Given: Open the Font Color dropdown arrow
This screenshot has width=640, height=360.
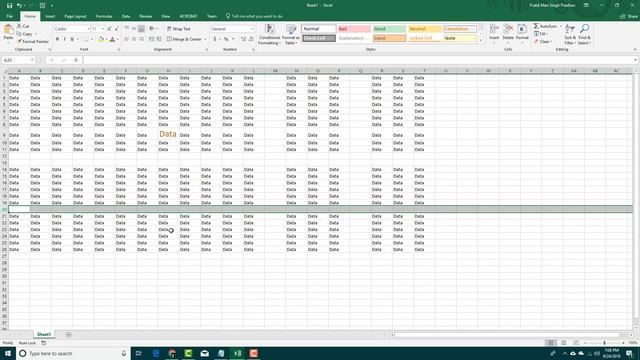Looking at the screenshot, I should click(x=118, y=40).
